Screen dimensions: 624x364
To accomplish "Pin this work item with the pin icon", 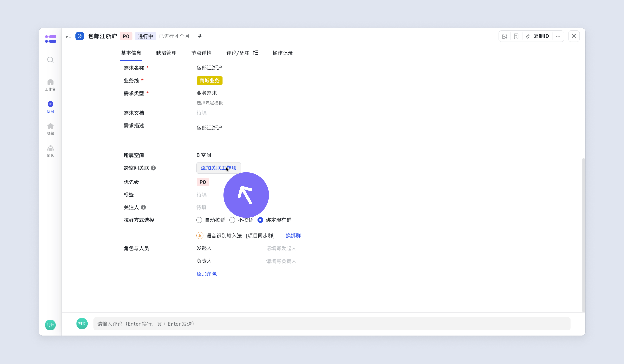I will pos(200,36).
